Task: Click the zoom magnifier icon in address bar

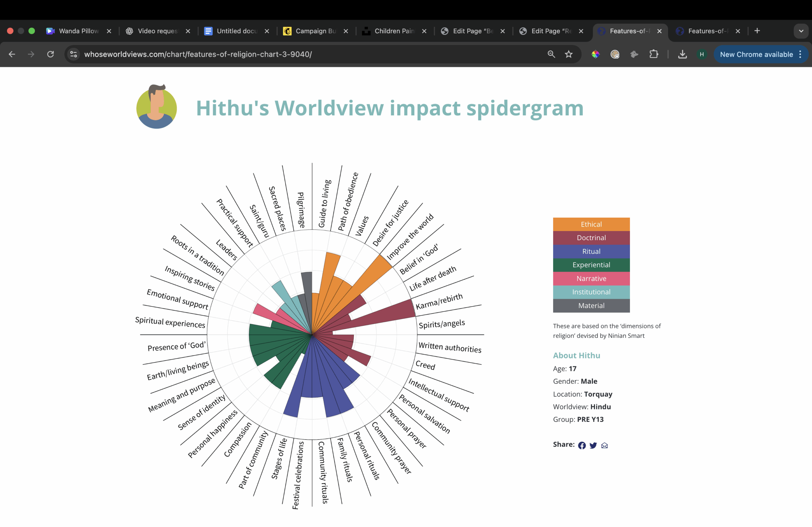Action: click(x=551, y=54)
